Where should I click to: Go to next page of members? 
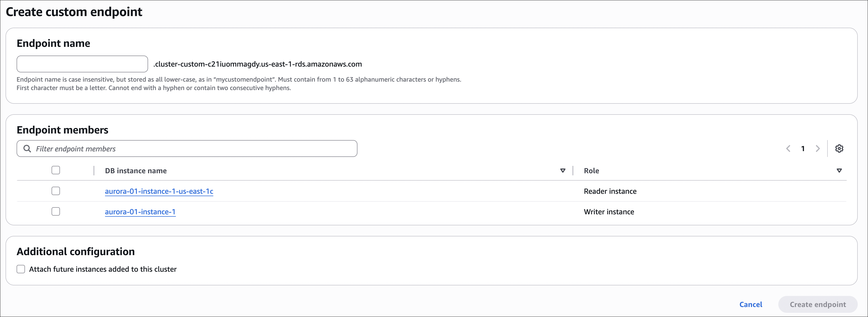(817, 148)
